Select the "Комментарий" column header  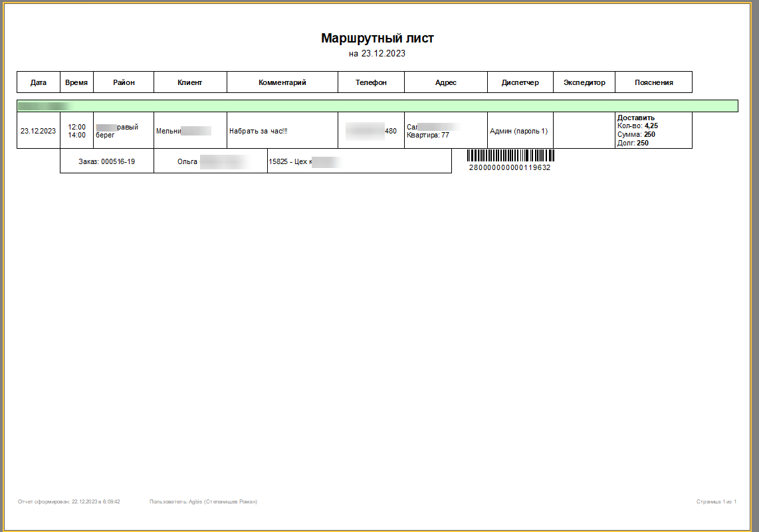[282, 82]
